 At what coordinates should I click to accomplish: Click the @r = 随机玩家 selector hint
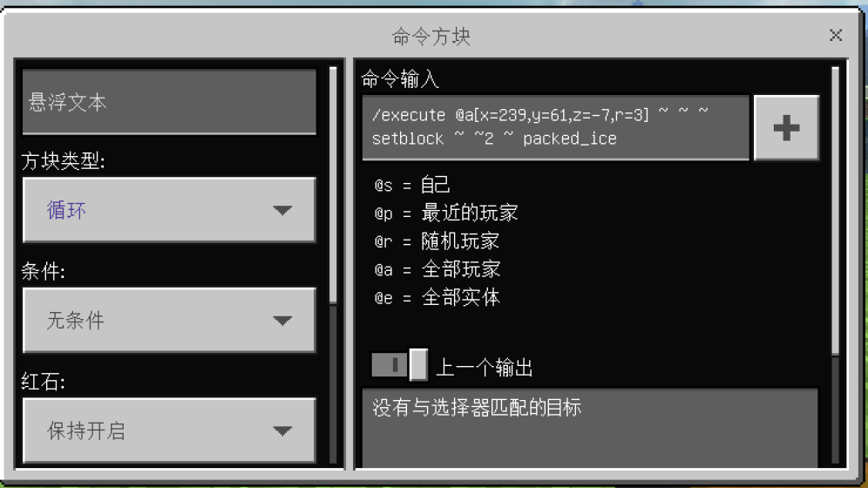pos(437,241)
